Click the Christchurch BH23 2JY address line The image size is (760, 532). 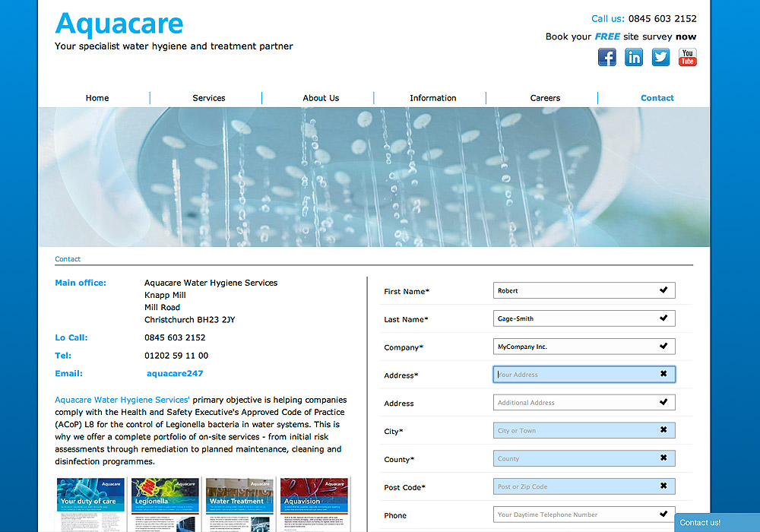[x=189, y=320]
